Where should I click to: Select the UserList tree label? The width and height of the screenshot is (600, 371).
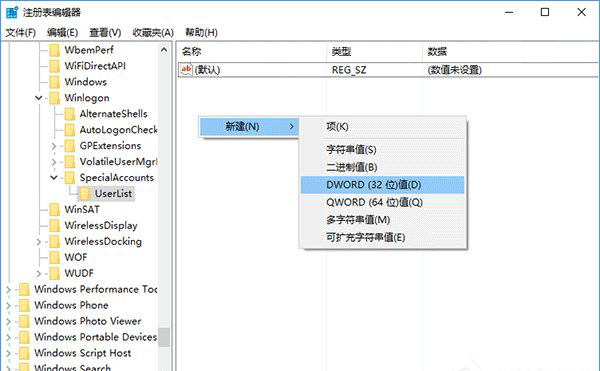113,194
